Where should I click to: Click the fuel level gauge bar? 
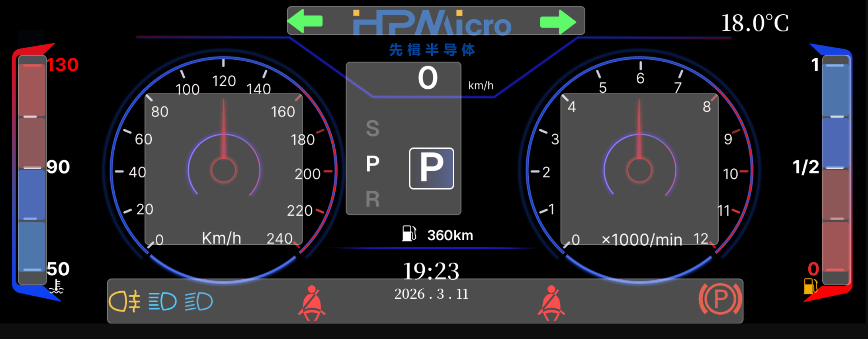point(836,170)
